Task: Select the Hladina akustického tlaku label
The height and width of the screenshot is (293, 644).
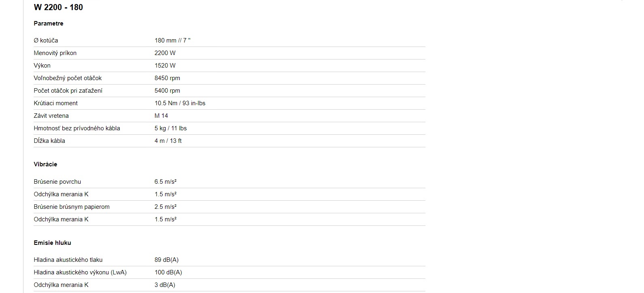Action: 68,260
